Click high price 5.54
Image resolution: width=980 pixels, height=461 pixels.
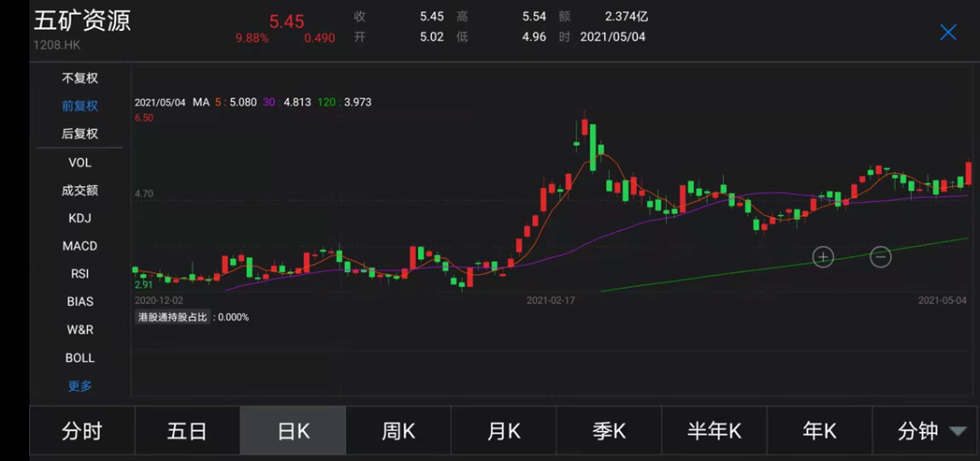534,16
